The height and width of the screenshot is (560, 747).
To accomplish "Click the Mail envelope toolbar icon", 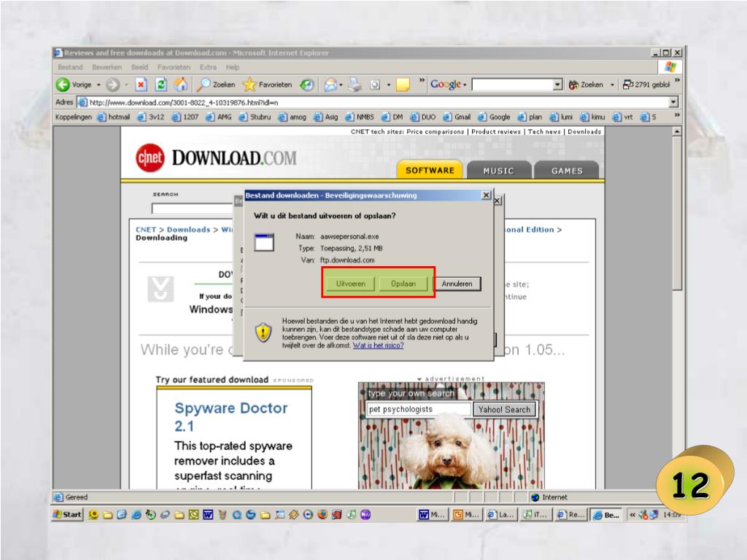I will tap(330, 85).
